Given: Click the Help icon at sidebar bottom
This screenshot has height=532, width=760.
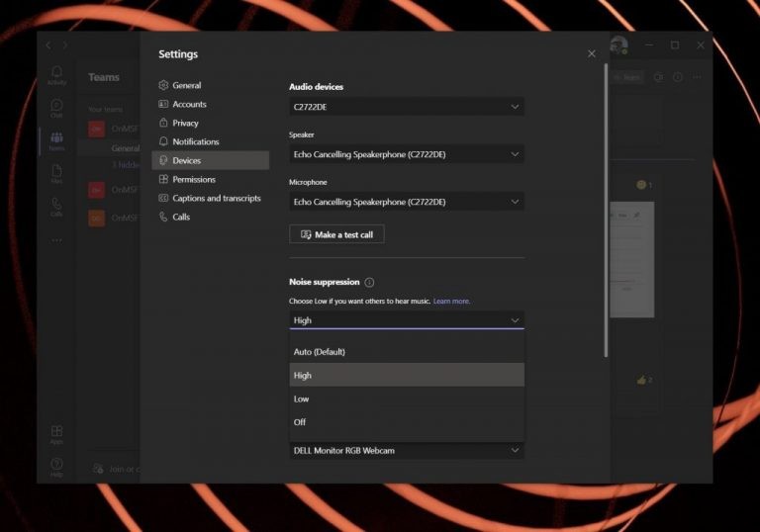Looking at the screenshot, I should click(56, 466).
